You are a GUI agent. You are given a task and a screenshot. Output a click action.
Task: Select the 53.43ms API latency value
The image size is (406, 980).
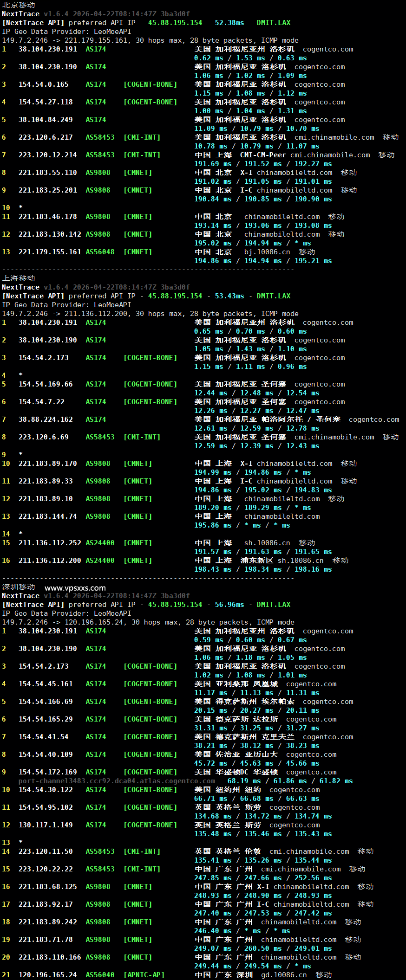pos(229,296)
